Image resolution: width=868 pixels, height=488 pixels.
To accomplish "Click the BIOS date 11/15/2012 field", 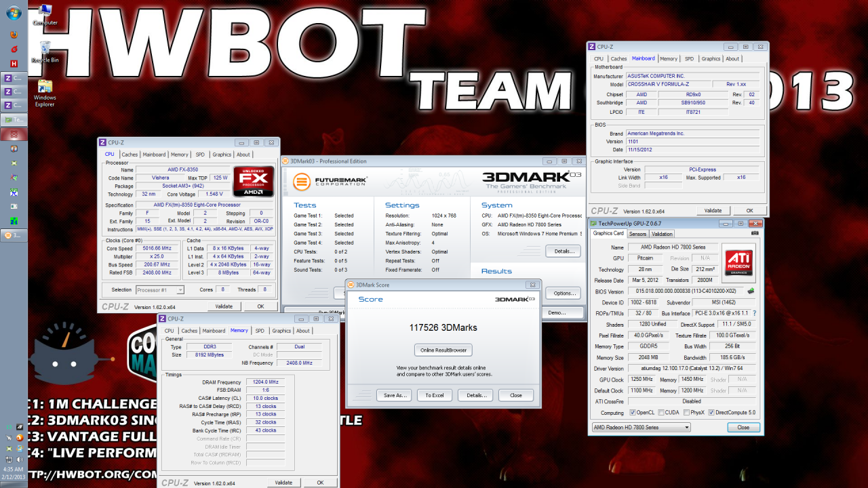I will [692, 150].
